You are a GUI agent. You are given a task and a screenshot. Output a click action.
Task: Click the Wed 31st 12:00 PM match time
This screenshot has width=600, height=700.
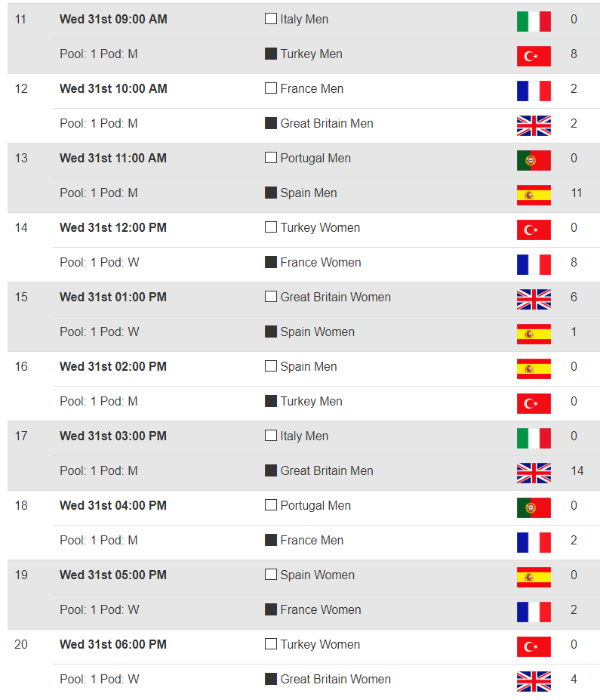click(x=113, y=228)
